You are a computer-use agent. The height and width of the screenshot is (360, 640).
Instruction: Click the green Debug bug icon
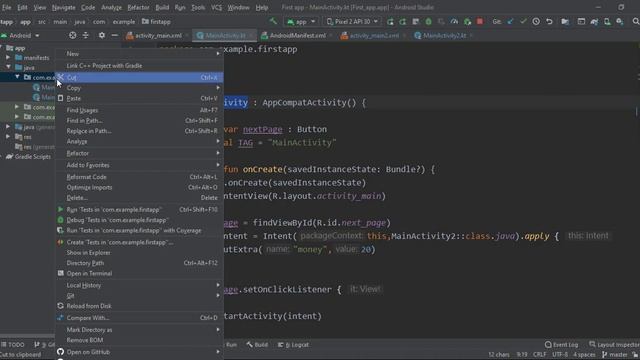tap(428, 22)
